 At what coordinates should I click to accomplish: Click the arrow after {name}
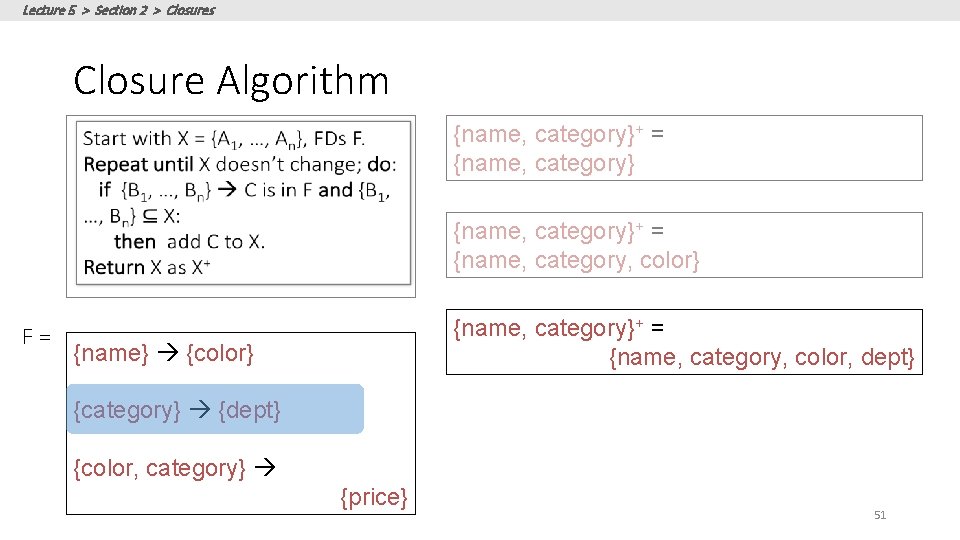click(167, 352)
